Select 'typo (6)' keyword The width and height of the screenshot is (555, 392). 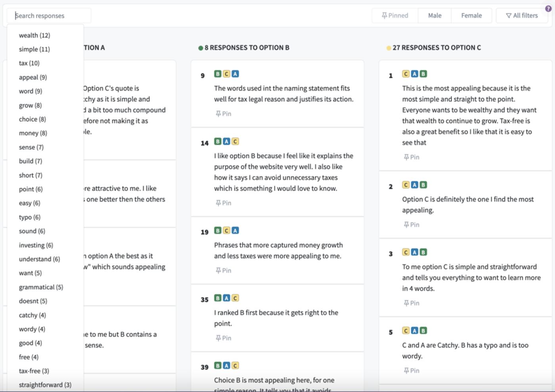pyautogui.click(x=30, y=217)
